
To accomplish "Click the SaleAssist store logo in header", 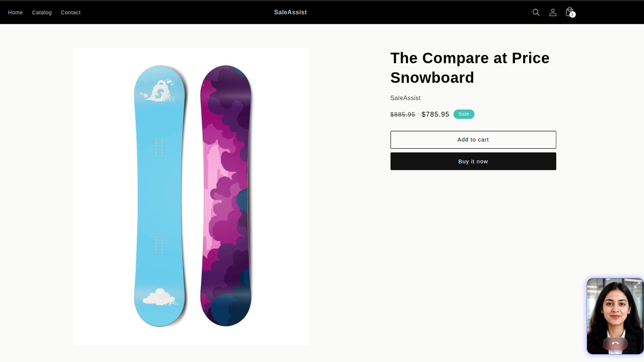I will pyautogui.click(x=290, y=12).
